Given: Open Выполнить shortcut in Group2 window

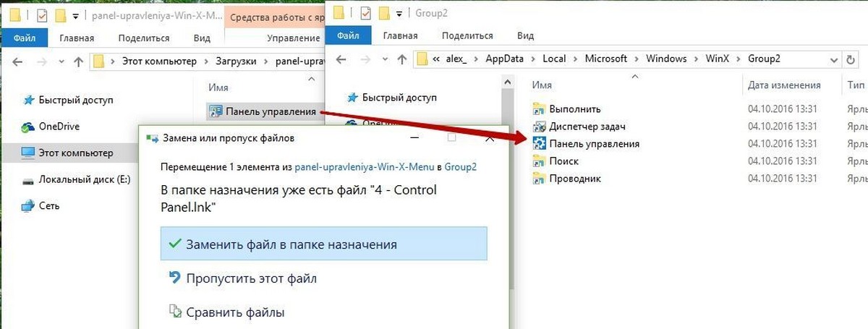Looking at the screenshot, I should pyautogui.click(x=574, y=109).
